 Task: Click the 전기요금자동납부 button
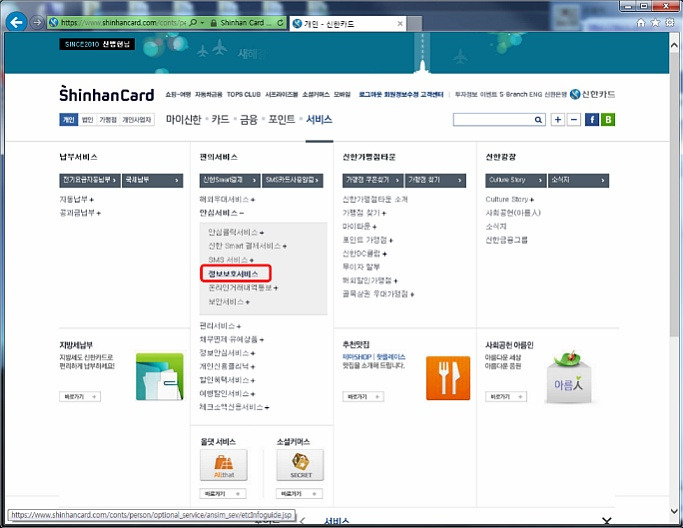tap(90, 180)
